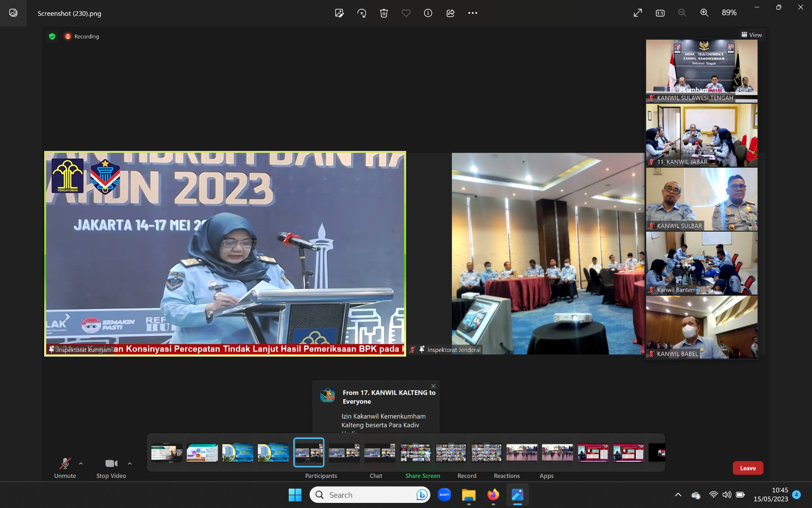Zoom in with the plus magnifier
Viewport: 812px width, 508px height.
pos(704,13)
